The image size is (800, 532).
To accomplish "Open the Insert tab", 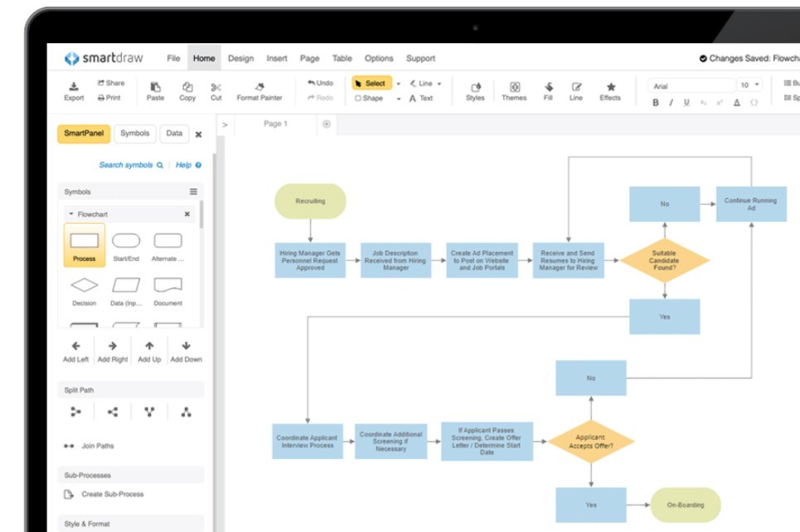I will (277, 58).
